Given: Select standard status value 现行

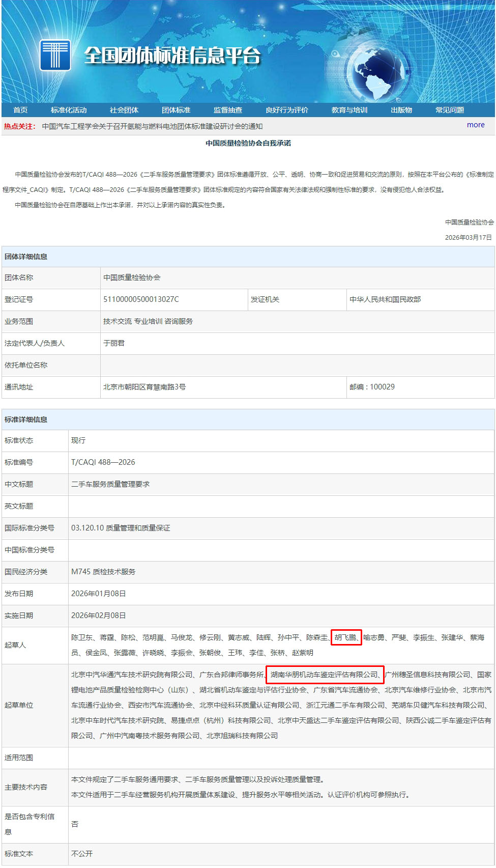Looking at the screenshot, I should tap(78, 440).
